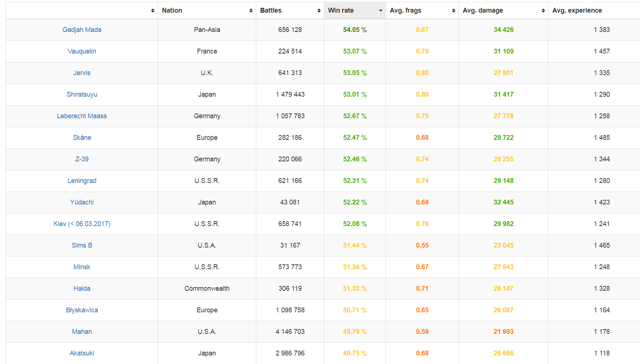The image size is (640, 364).
Task: Click sort arrows icon in Battles column
Action: 319,11
